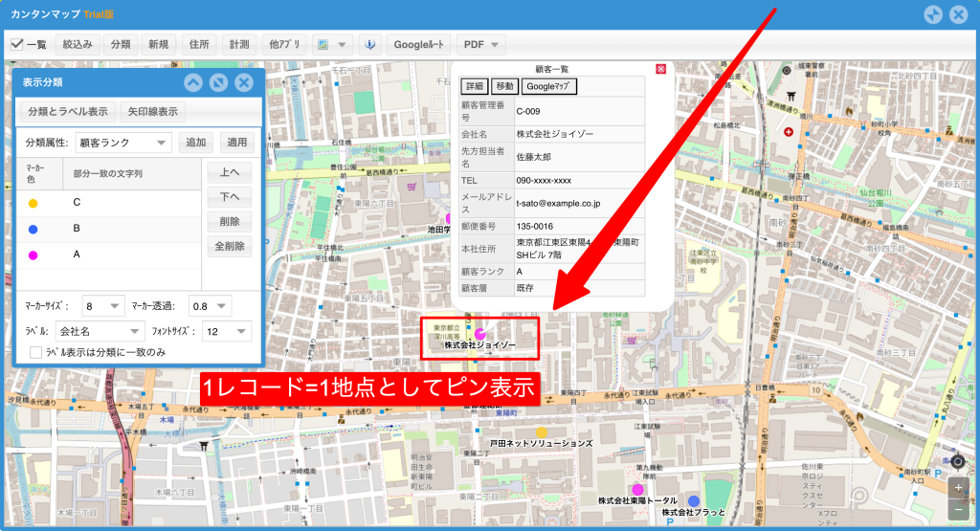Image resolution: width=980 pixels, height=531 pixels.
Task: Open the 分類属性 顧客ランク dropdown
Action: coord(122,143)
